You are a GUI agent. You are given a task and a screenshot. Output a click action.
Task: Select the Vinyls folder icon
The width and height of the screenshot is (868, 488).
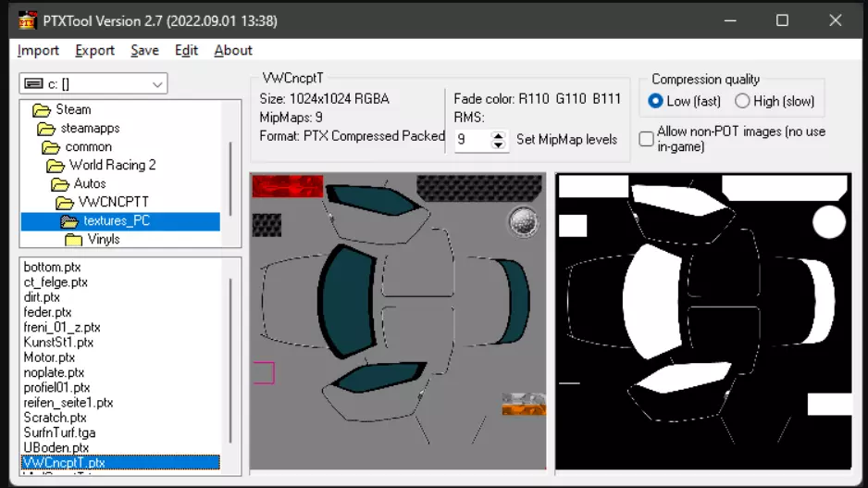73,240
